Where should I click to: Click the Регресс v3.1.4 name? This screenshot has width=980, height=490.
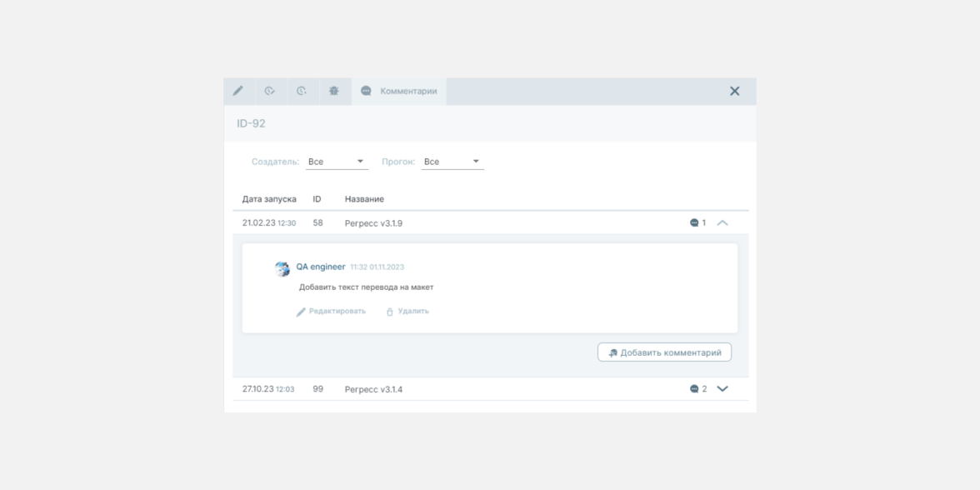373,389
